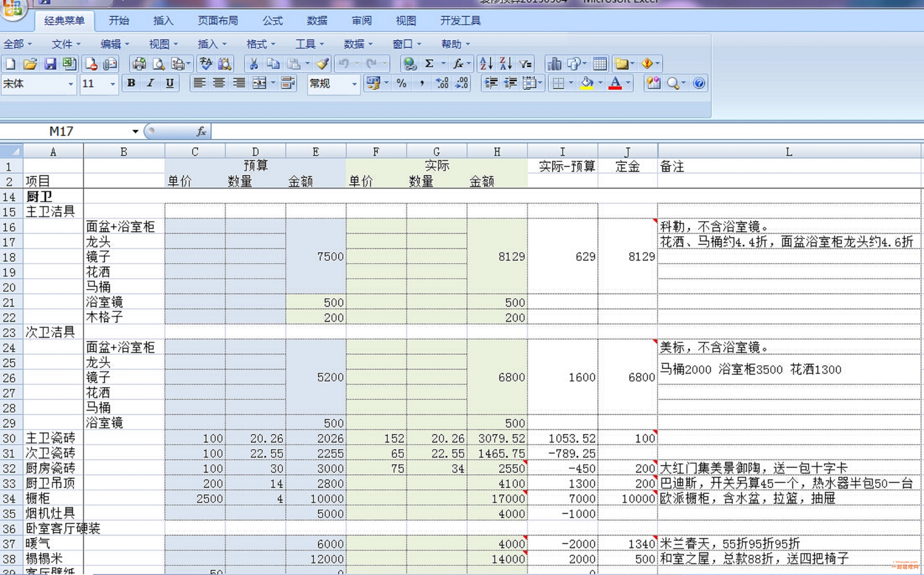Apply yellow fill color bucket
This screenshot has height=575, width=924.
[x=587, y=83]
